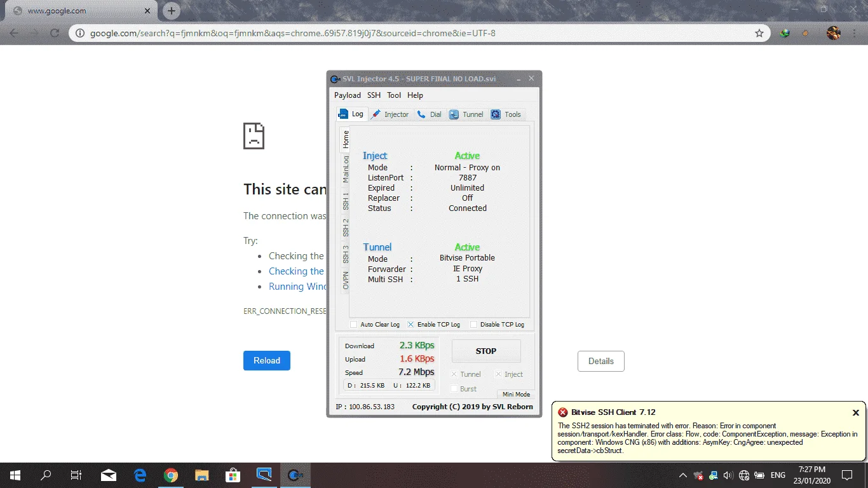
Task: Click the Reload button on the error page
Action: 267,360
